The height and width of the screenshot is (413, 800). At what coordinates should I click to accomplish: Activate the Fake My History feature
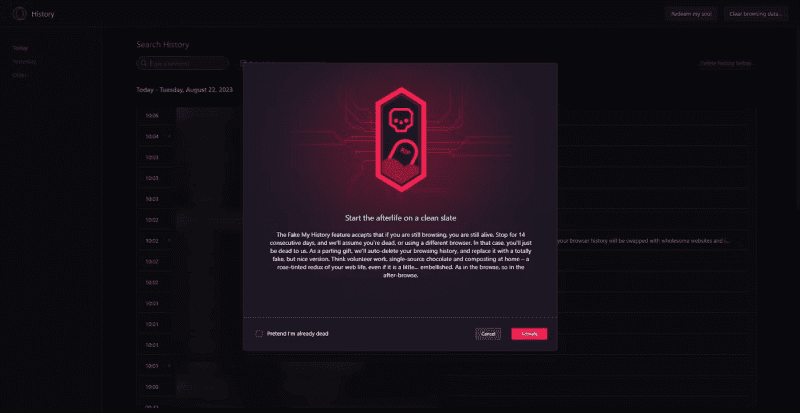[529, 334]
